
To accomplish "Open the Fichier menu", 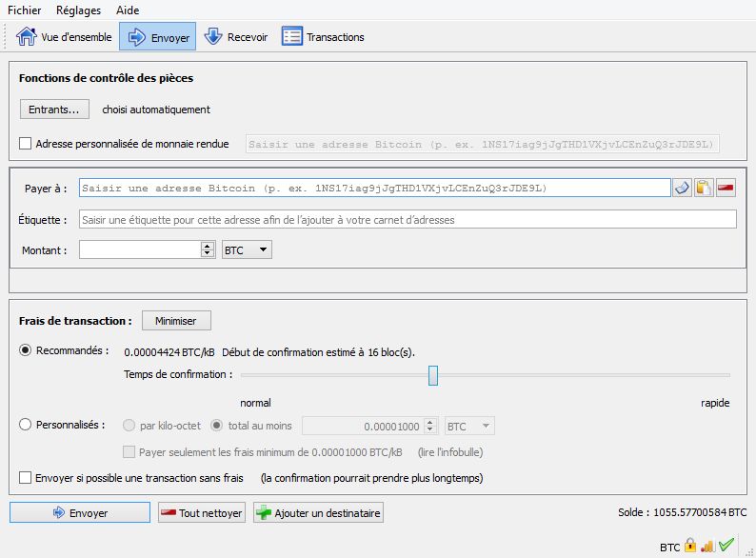I will click(x=25, y=10).
